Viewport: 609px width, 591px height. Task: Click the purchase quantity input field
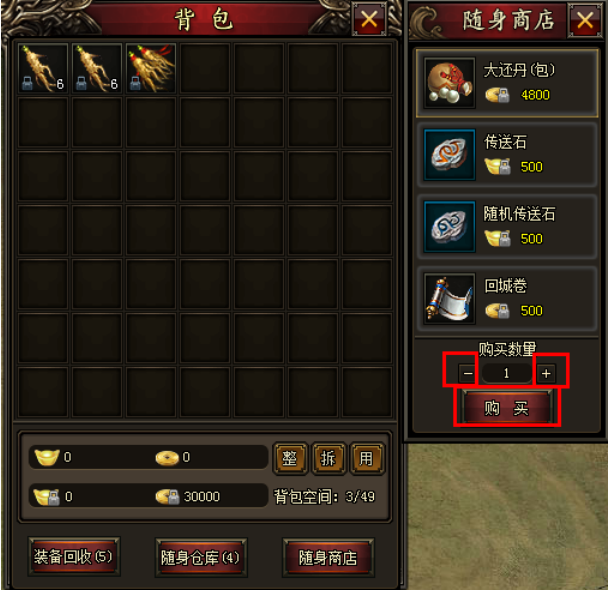(x=506, y=374)
